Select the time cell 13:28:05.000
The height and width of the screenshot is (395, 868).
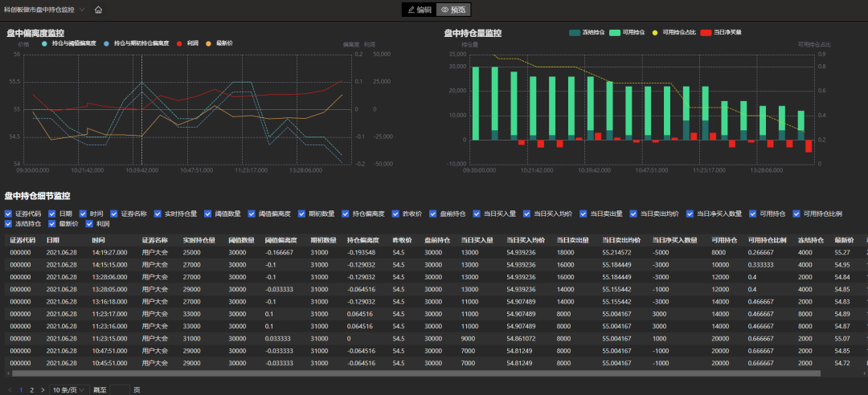click(109, 289)
